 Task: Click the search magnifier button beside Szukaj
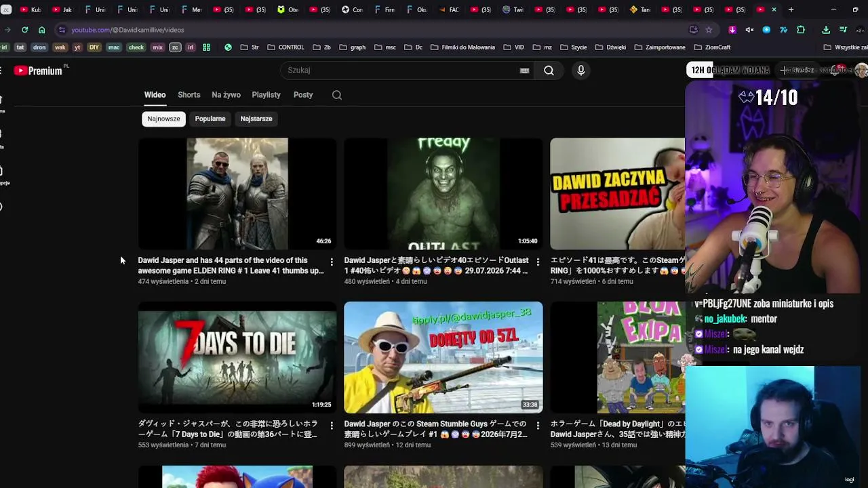[x=549, y=70]
